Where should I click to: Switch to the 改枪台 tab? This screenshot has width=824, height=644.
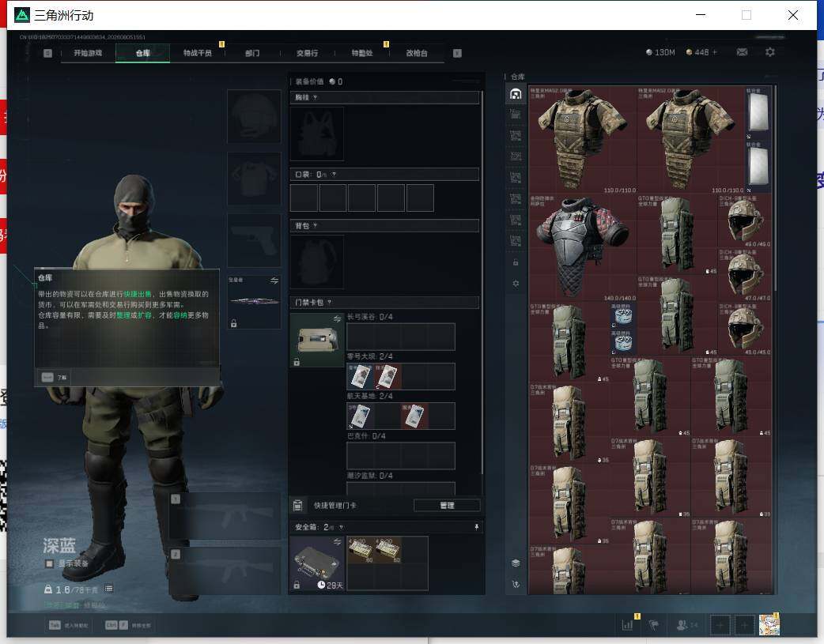(x=417, y=53)
